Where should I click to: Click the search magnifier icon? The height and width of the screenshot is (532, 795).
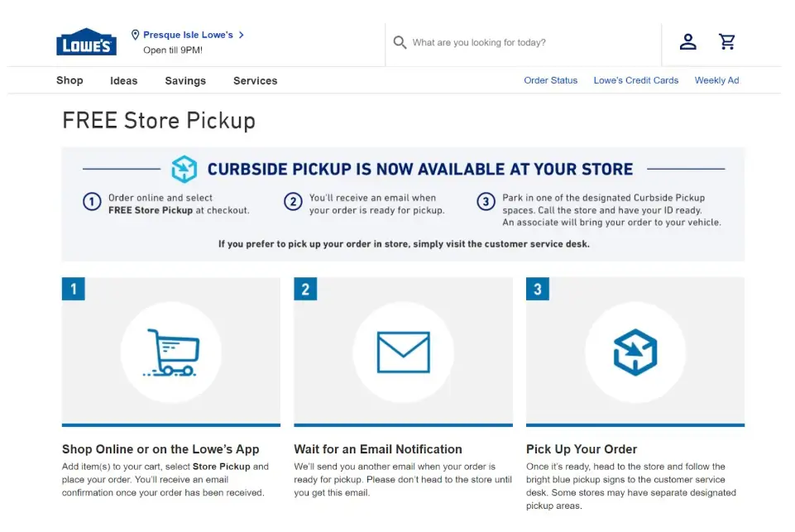point(400,42)
